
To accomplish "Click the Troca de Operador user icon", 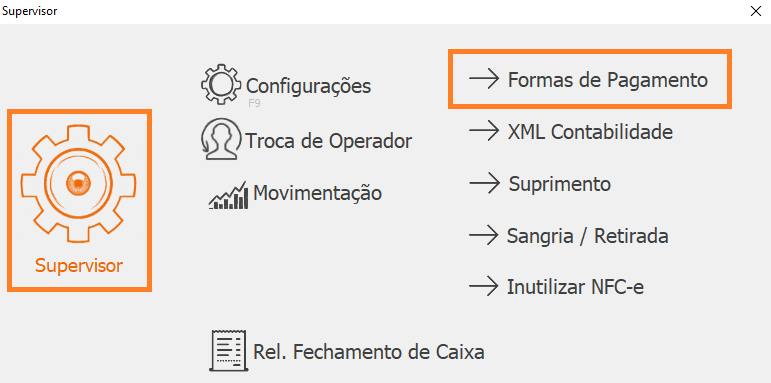I will coord(221,139).
